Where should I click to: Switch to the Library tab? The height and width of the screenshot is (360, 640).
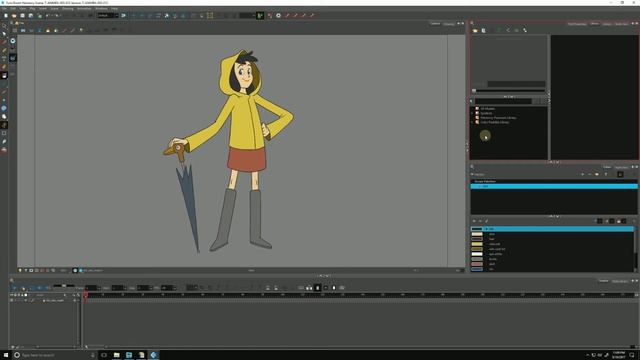594,24
